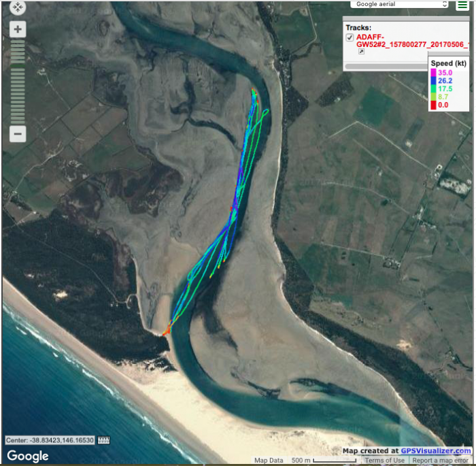The height and width of the screenshot is (466, 476).
Task: Click the red 0.0 speed swatch
Action: 433,105
